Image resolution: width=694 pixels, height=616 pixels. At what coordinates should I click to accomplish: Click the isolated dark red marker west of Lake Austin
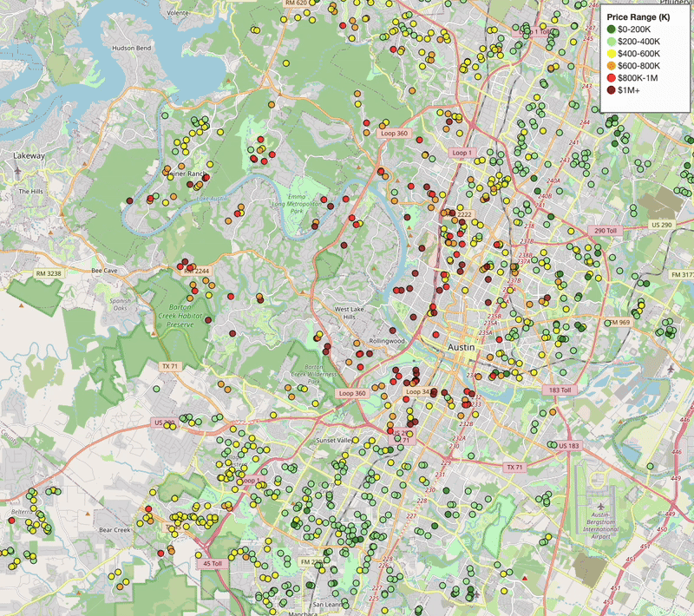[x=129, y=200]
